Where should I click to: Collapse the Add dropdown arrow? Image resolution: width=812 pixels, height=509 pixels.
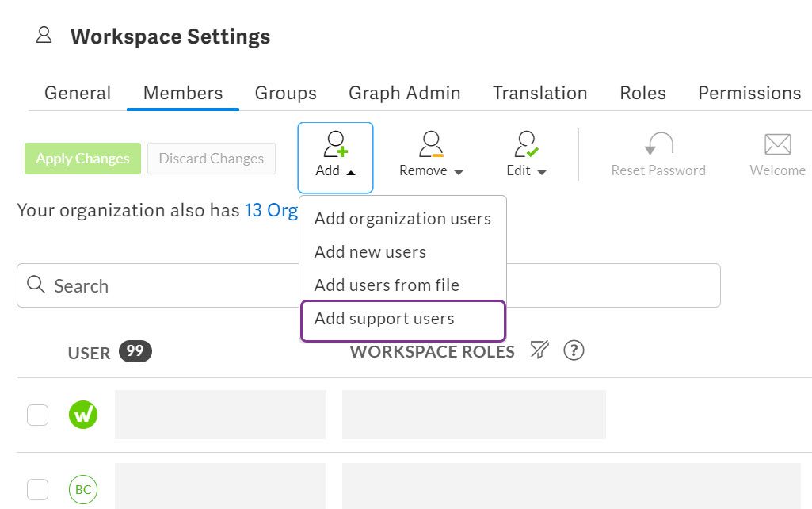(349, 171)
